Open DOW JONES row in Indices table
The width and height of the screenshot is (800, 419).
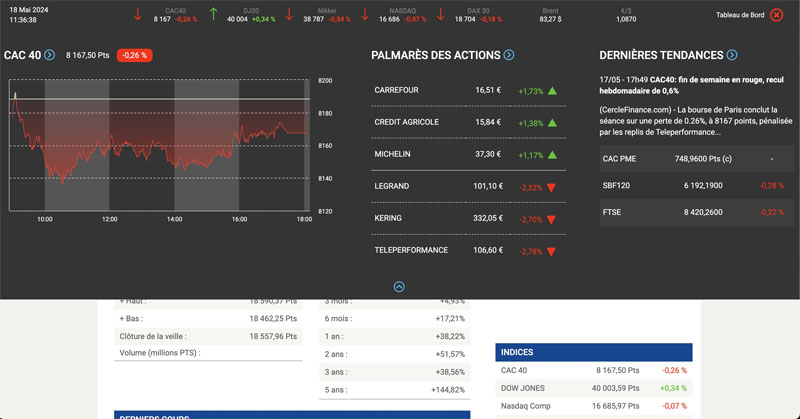(x=594, y=388)
